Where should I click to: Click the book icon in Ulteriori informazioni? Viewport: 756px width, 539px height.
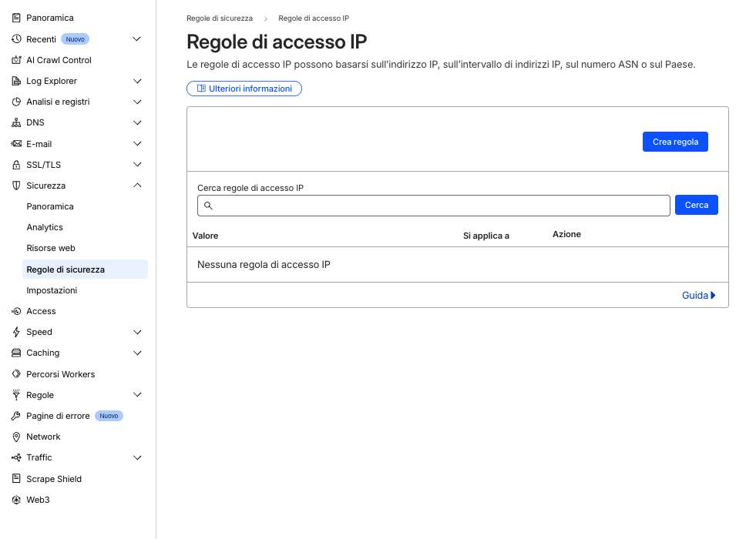click(201, 89)
